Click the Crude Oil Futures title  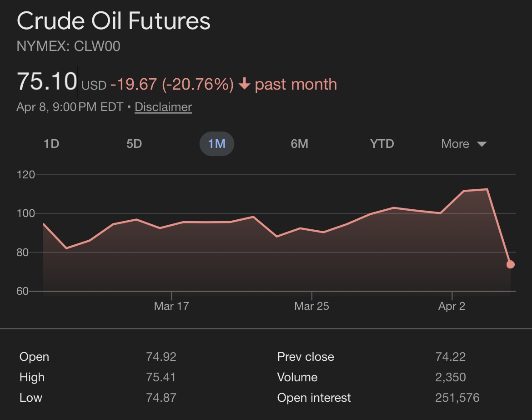tap(114, 21)
